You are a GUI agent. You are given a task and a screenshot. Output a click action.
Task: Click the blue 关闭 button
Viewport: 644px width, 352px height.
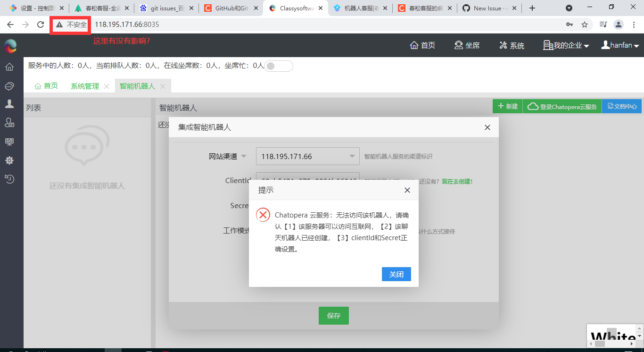tap(396, 274)
